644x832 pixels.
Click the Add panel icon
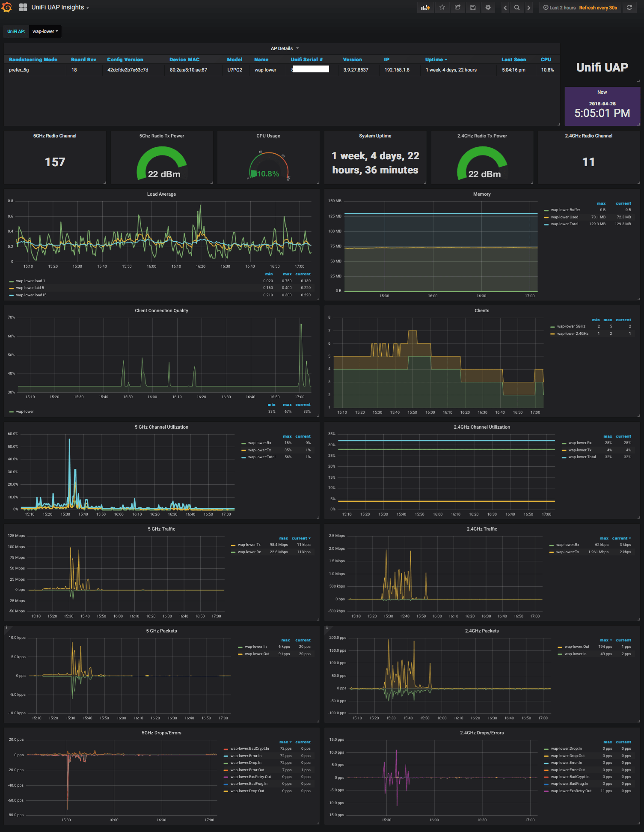pyautogui.click(x=425, y=8)
